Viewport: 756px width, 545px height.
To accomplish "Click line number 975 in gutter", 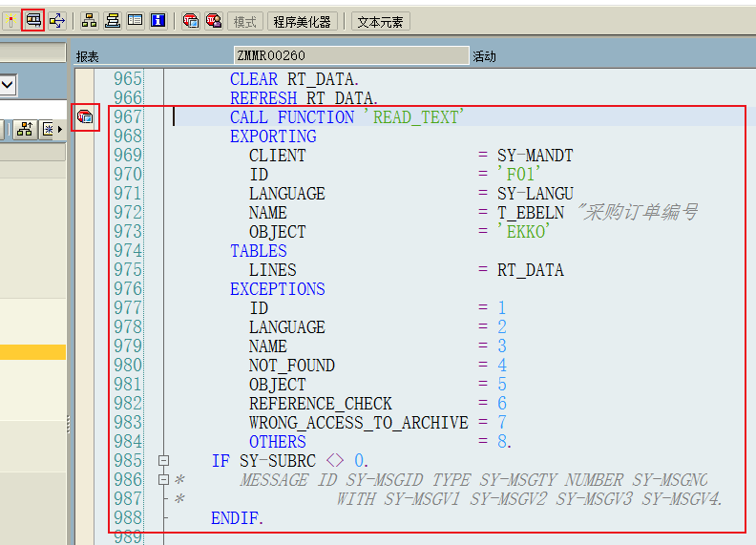I will (x=128, y=270).
